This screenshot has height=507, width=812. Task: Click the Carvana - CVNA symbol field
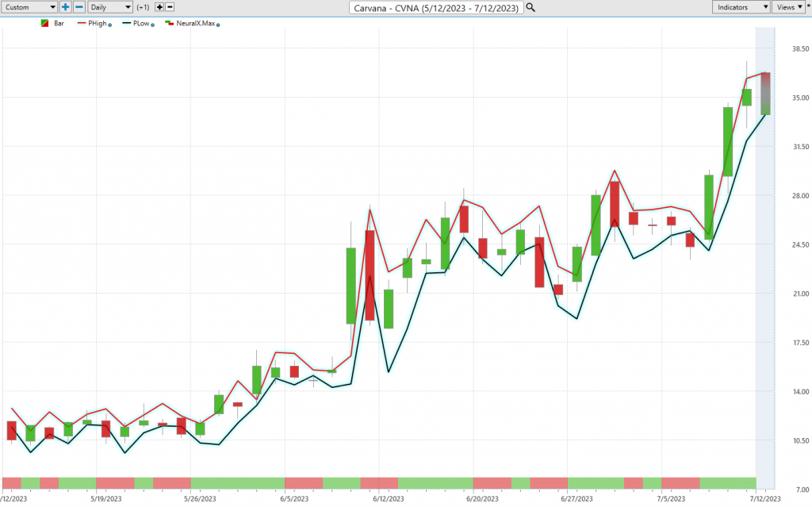436,8
